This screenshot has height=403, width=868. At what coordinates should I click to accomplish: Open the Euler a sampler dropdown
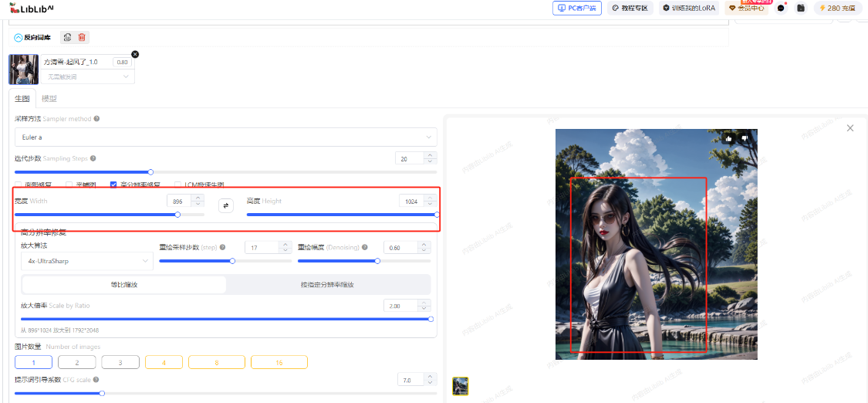[225, 137]
